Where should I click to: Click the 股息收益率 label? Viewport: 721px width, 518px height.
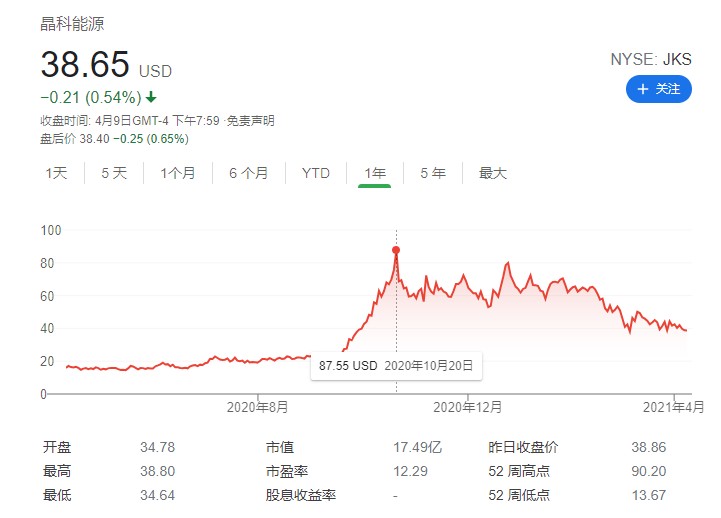coord(301,495)
